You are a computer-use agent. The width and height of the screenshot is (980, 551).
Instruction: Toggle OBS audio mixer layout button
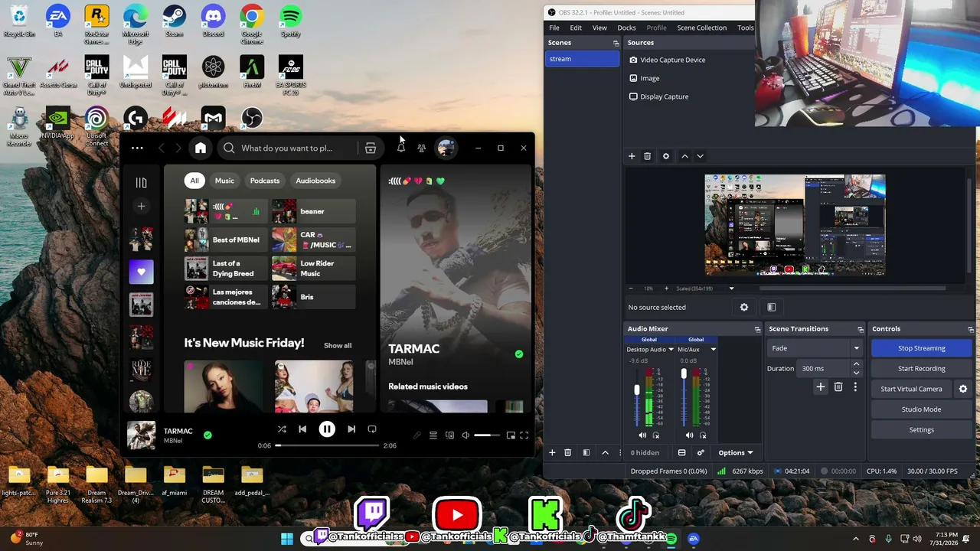(x=681, y=452)
